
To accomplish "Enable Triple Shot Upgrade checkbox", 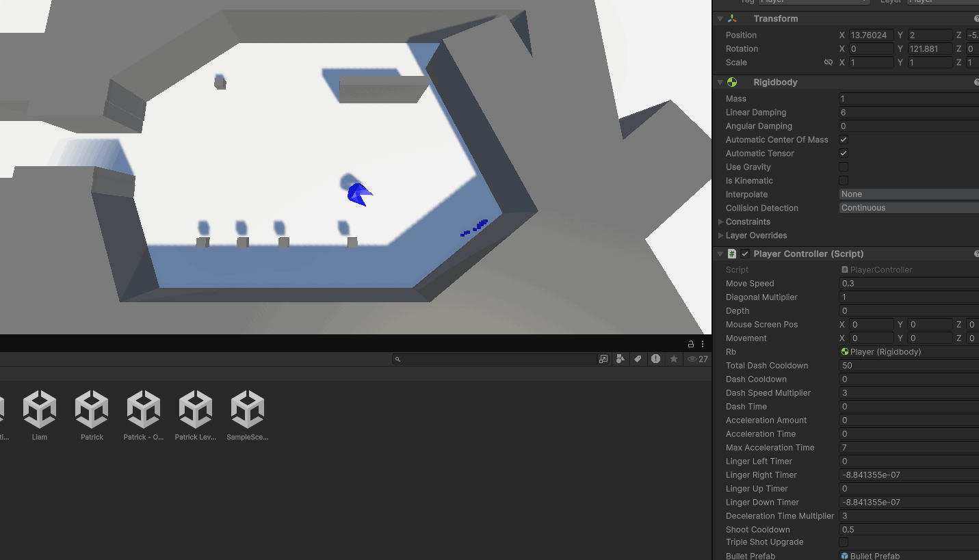I will point(844,542).
